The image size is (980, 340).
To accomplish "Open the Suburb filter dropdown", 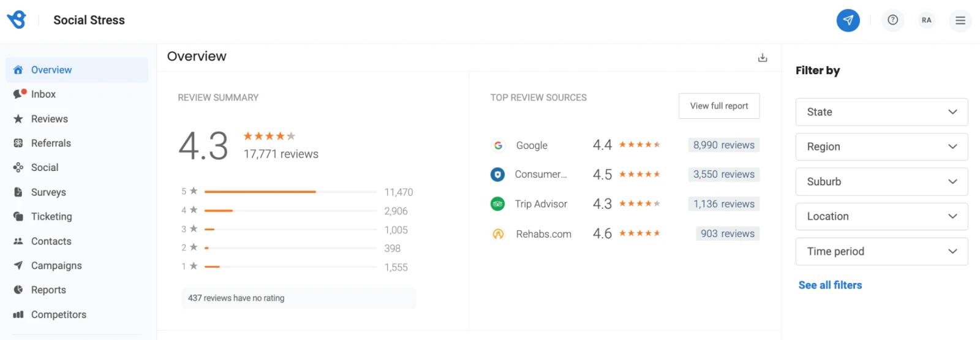I will (881, 182).
